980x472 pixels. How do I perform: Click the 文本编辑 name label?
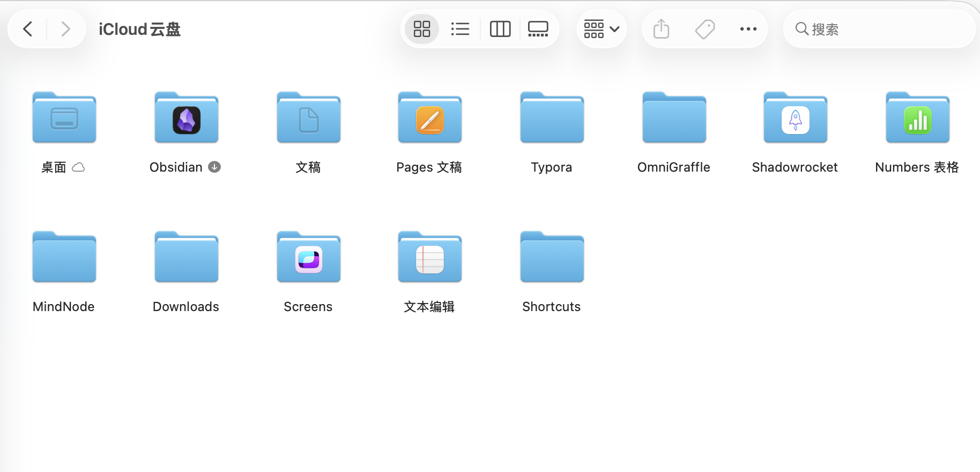tap(429, 307)
